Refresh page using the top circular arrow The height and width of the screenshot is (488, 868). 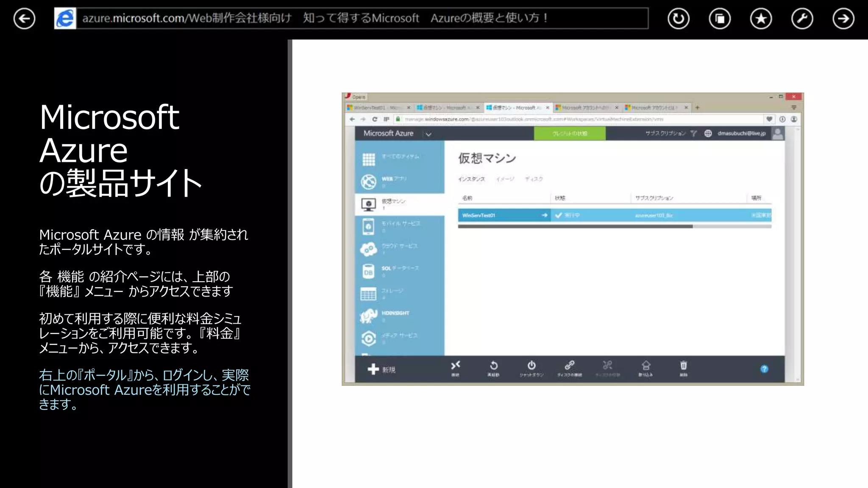(679, 19)
